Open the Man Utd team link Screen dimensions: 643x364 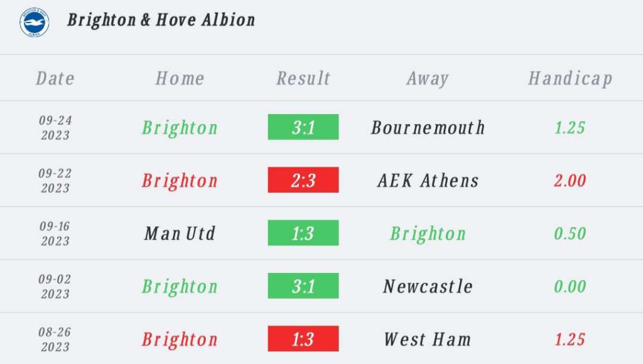click(x=180, y=233)
